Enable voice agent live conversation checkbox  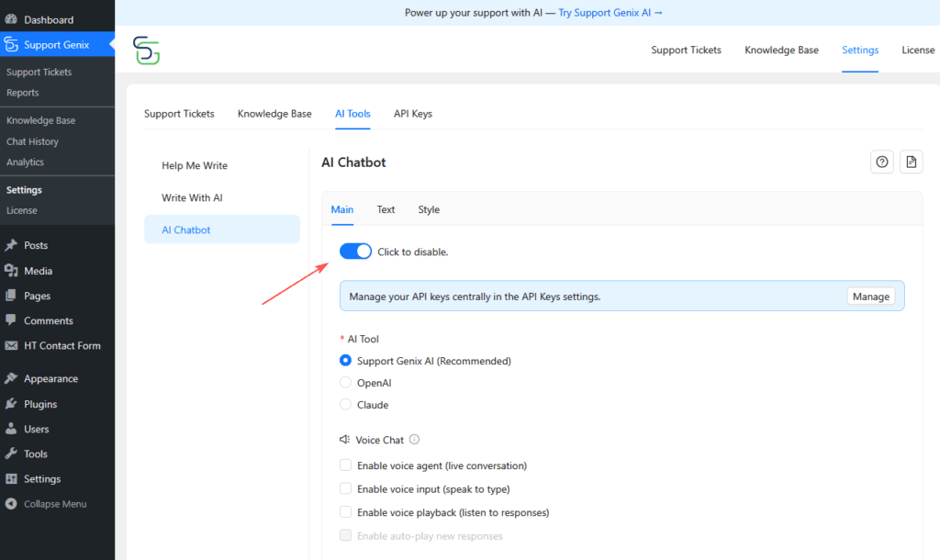pyautogui.click(x=346, y=465)
